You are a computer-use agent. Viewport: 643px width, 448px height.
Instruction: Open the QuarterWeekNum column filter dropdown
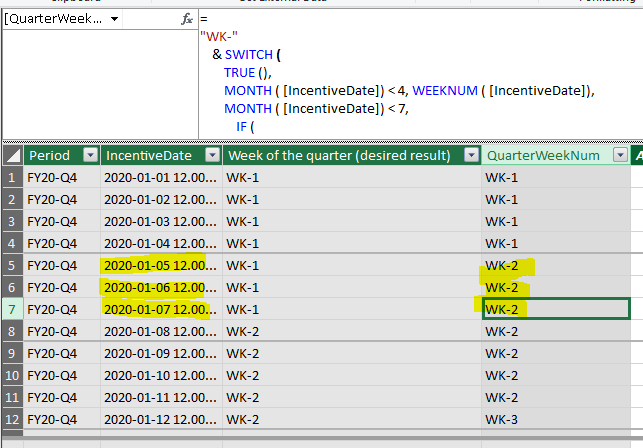click(620, 155)
